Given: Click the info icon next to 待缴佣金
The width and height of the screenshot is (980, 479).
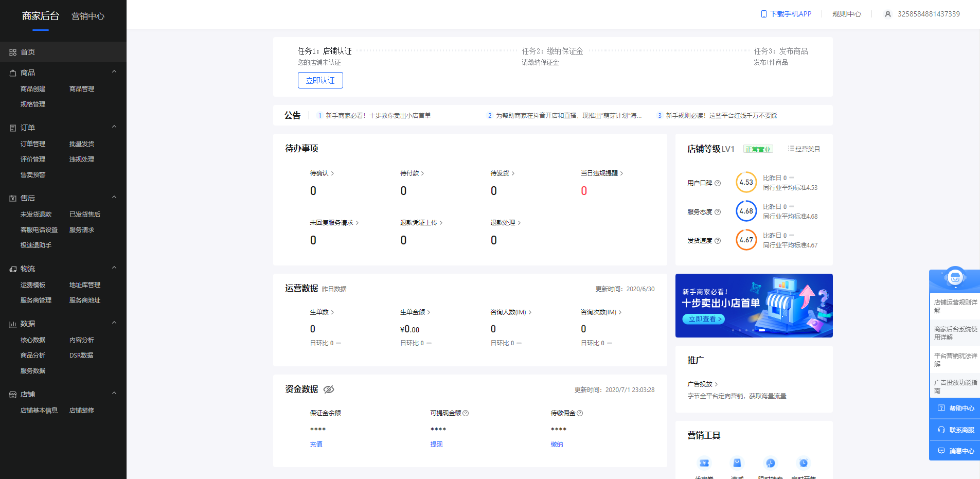Looking at the screenshot, I should 580,413.
